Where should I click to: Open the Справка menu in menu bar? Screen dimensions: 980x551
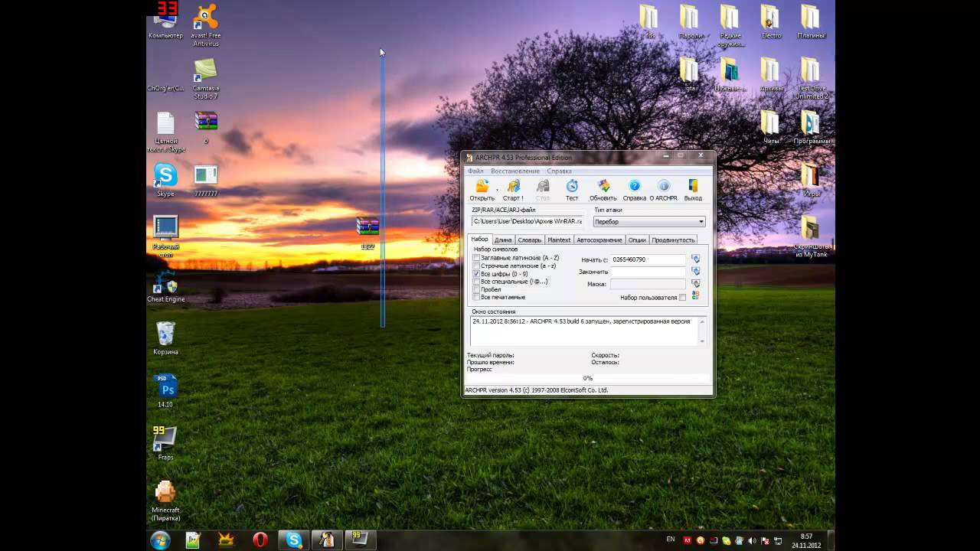(559, 171)
